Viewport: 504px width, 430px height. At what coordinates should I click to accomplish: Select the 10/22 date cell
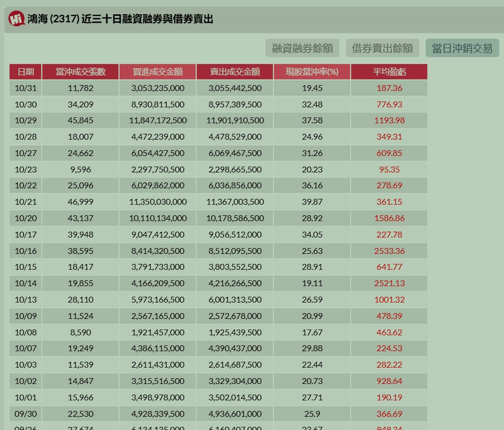pyautogui.click(x=26, y=186)
